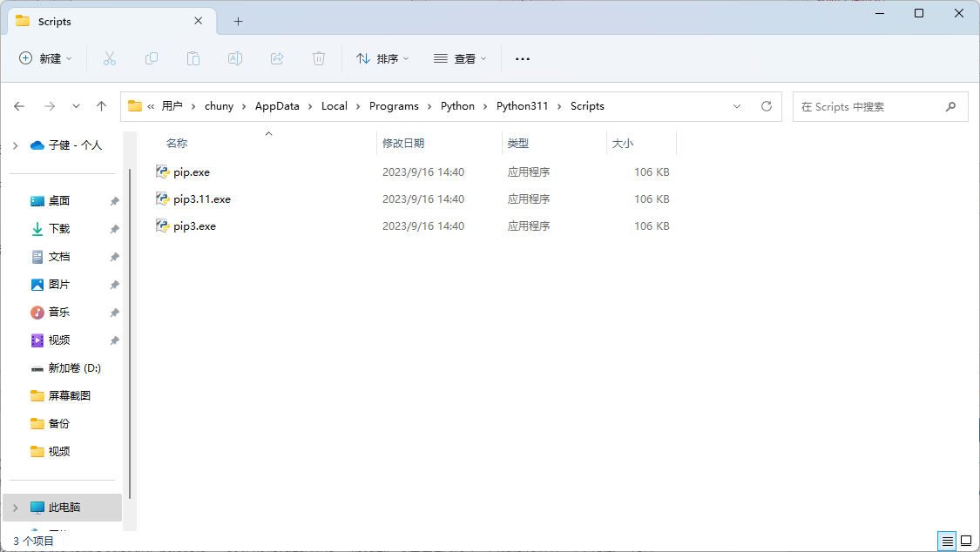
Task: Expand the 子健 - 个人 OneDrive node
Action: pyautogui.click(x=16, y=145)
